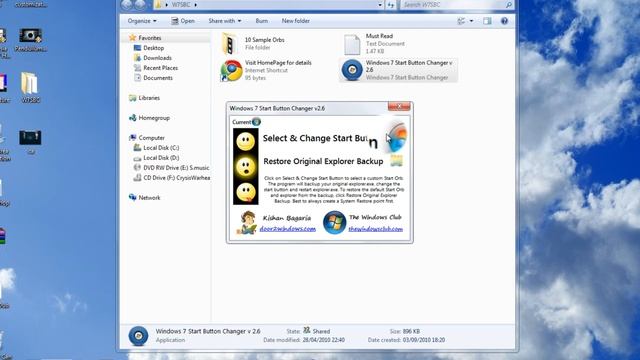Click the Explorer back navigation button
Screen dimensions: 640x360
tap(127, 4)
